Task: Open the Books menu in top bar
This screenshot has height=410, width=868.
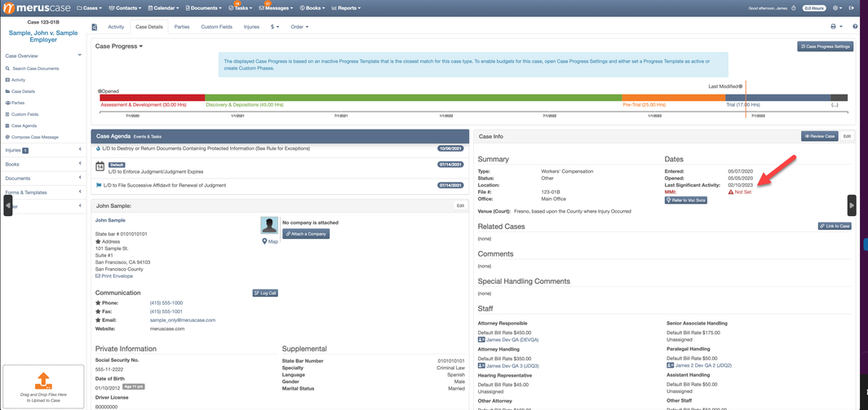Action: pos(312,8)
